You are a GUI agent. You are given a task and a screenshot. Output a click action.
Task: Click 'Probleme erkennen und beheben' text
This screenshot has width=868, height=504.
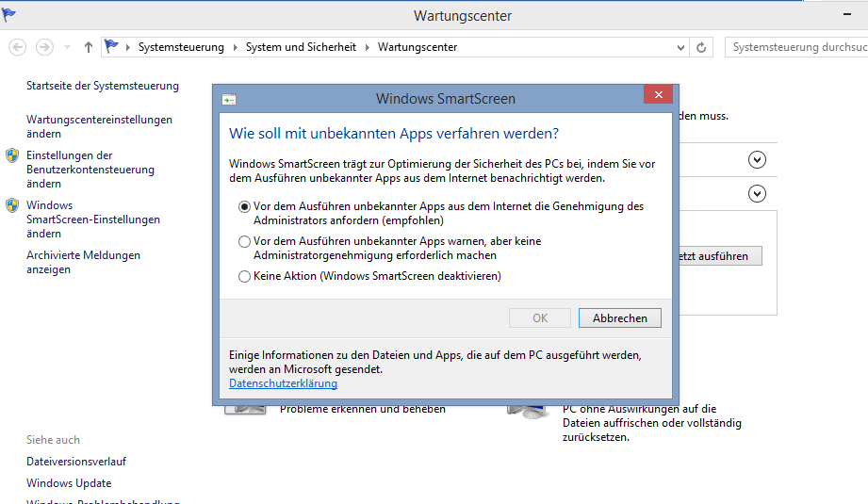click(363, 410)
